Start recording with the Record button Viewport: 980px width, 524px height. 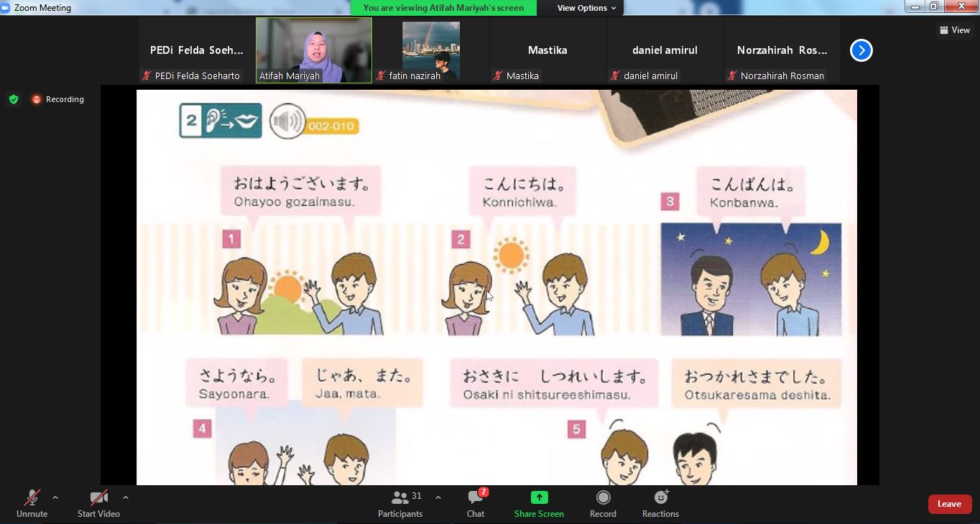pos(603,504)
